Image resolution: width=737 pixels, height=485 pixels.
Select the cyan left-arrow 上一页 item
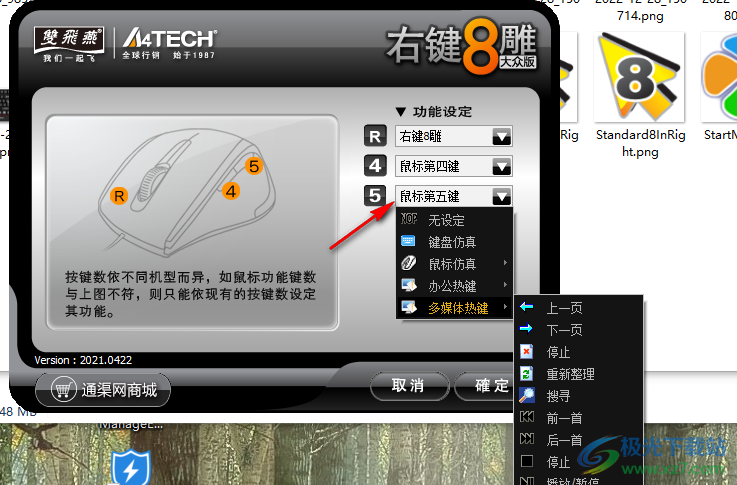(x=578, y=308)
